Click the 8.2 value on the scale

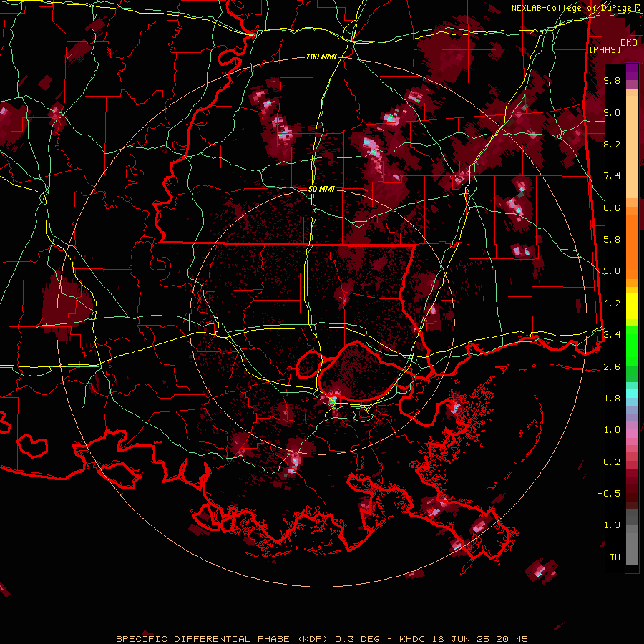coord(612,144)
